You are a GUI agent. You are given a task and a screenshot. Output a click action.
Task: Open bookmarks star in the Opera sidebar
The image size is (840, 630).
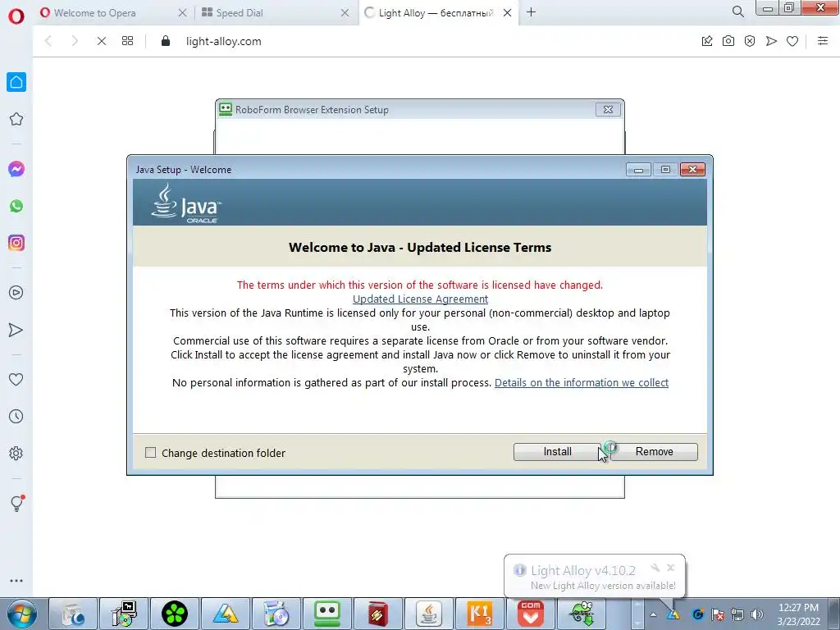16,119
